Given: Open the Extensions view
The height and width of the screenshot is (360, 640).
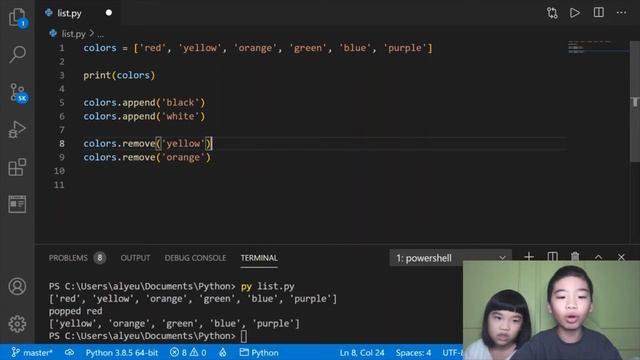Looking at the screenshot, I should click(x=17, y=167).
